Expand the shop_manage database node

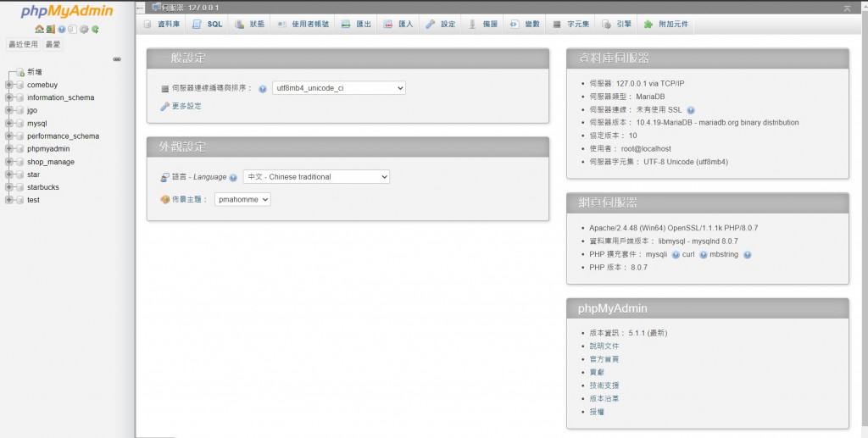(8, 162)
